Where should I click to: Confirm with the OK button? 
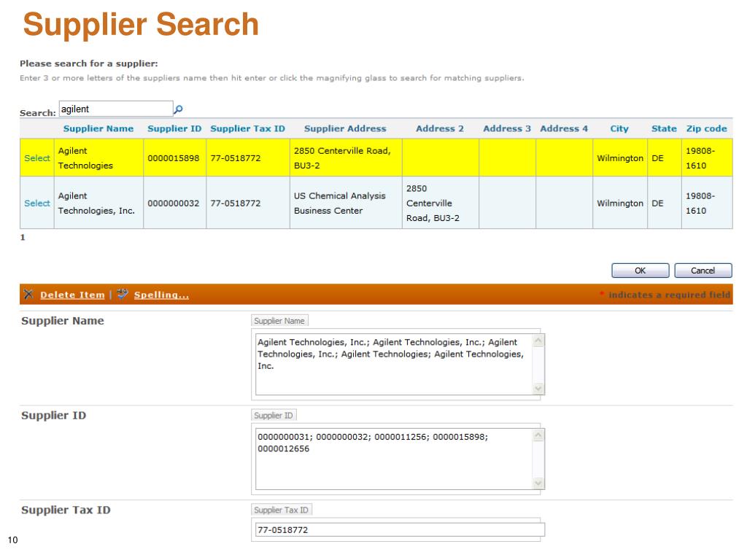coord(640,271)
